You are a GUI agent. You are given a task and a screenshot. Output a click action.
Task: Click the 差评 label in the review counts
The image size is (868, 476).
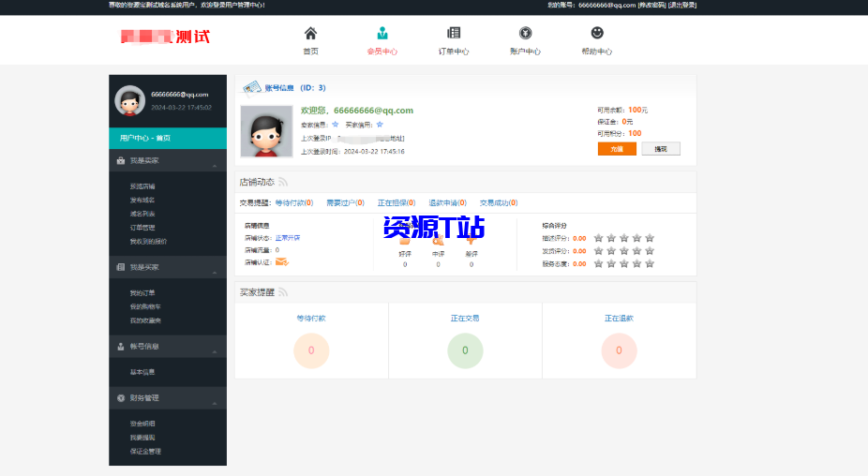(x=471, y=254)
